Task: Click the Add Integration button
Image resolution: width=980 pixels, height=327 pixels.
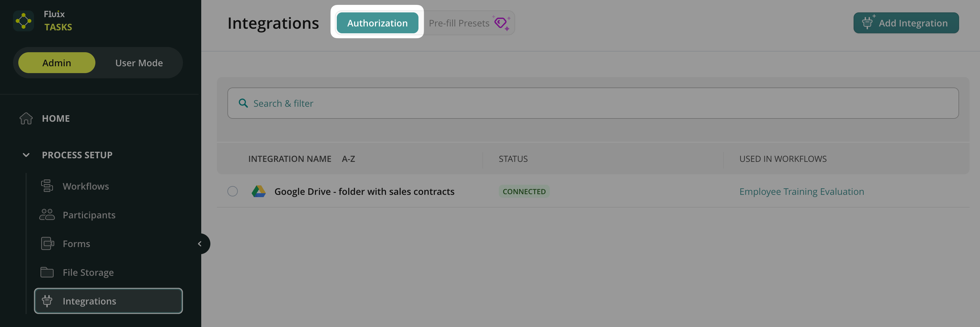Action: coord(906,23)
